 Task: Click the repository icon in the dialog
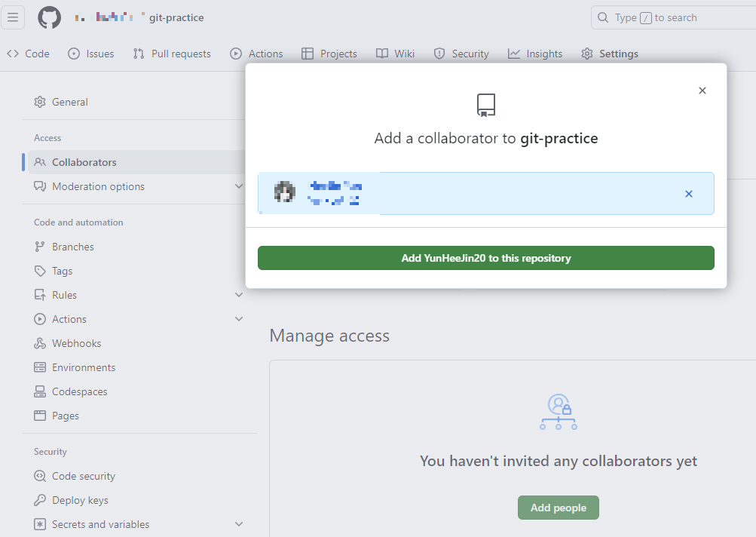click(486, 105)
